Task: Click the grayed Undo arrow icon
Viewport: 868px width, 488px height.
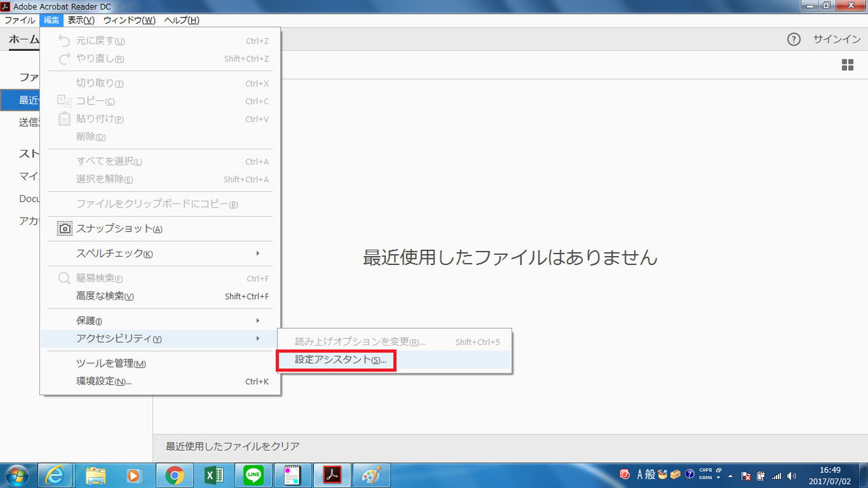Action: pos(64,41)
